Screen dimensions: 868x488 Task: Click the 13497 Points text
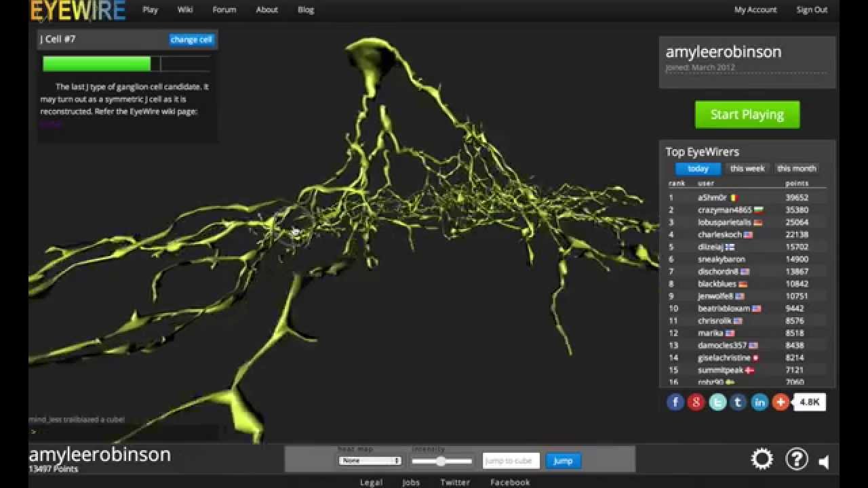point(53,469)
